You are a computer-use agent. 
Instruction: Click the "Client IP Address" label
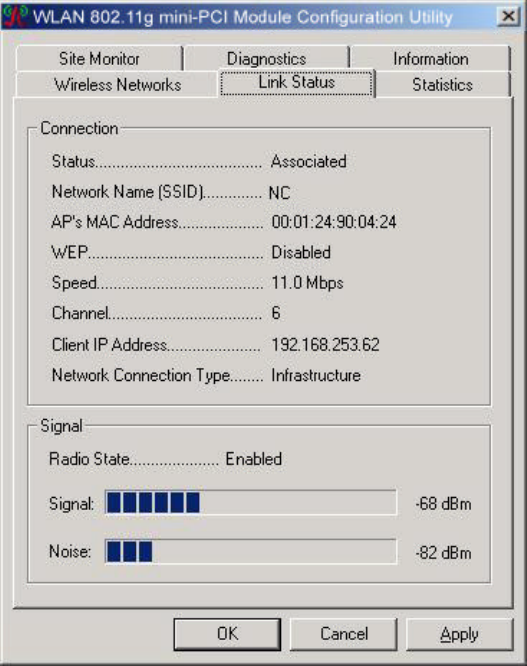point(110,344)
